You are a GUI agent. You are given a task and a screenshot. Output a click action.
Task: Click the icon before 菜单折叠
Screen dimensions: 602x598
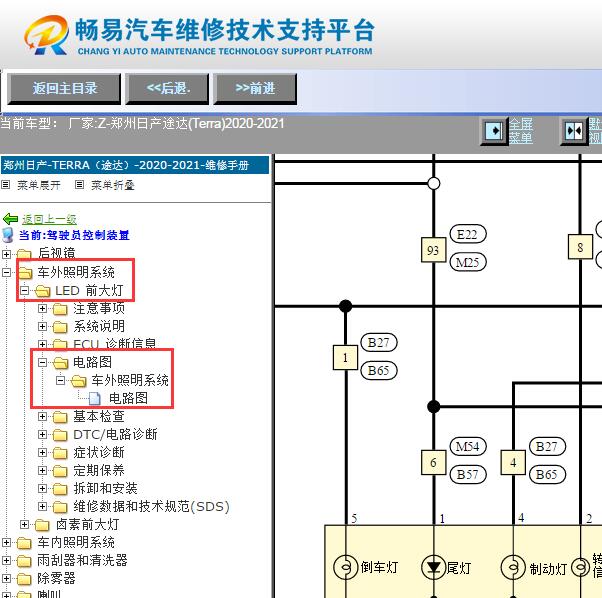[79, 185]
